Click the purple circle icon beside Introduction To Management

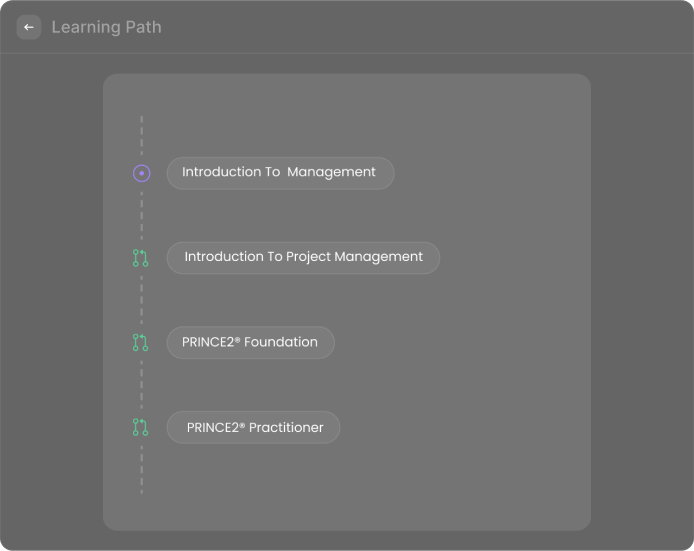click(x=141, y=173)
